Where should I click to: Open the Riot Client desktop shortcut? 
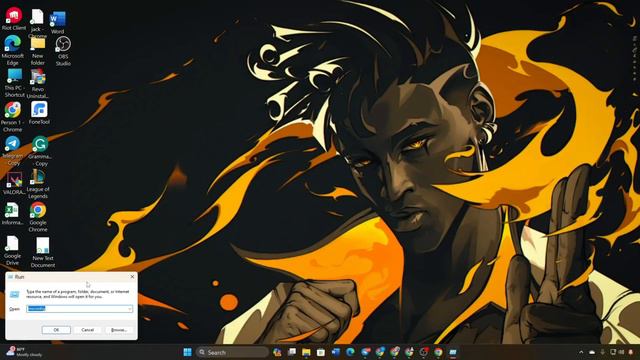click(13, 19)
